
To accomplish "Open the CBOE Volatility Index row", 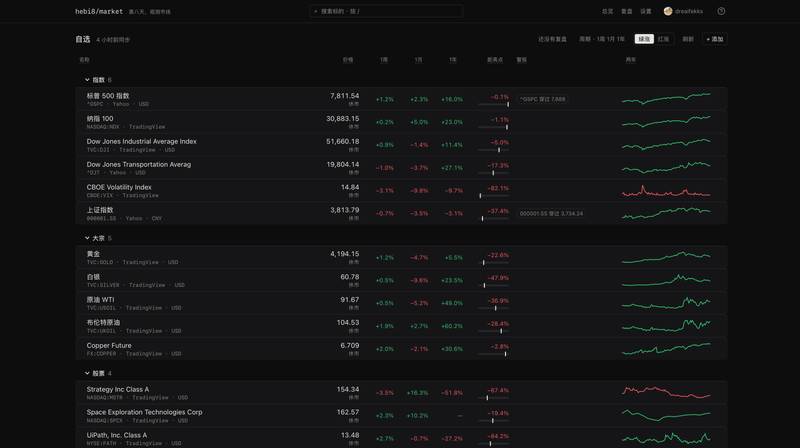I will 401,191.
